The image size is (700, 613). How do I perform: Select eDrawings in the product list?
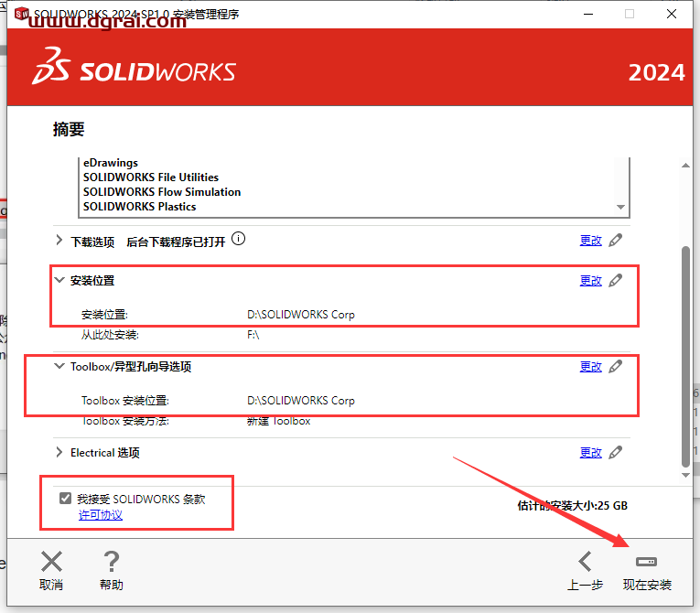click(x=111, y=163)
